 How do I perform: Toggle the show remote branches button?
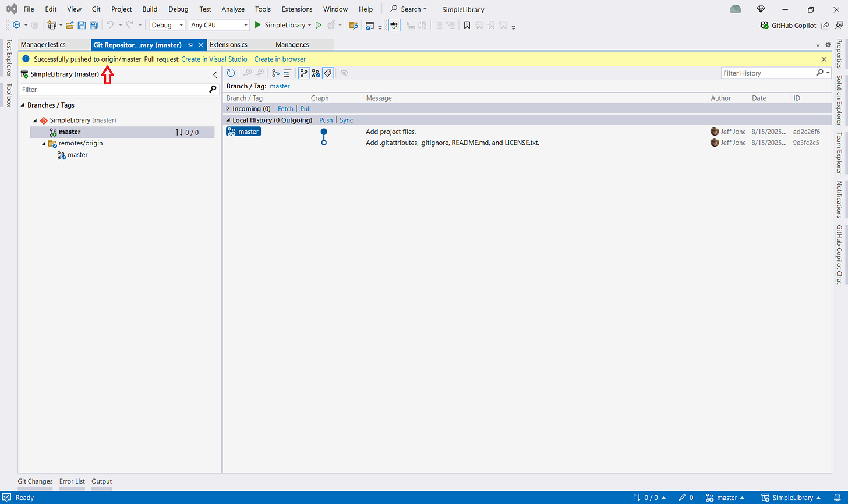click(x=316, y=73)
